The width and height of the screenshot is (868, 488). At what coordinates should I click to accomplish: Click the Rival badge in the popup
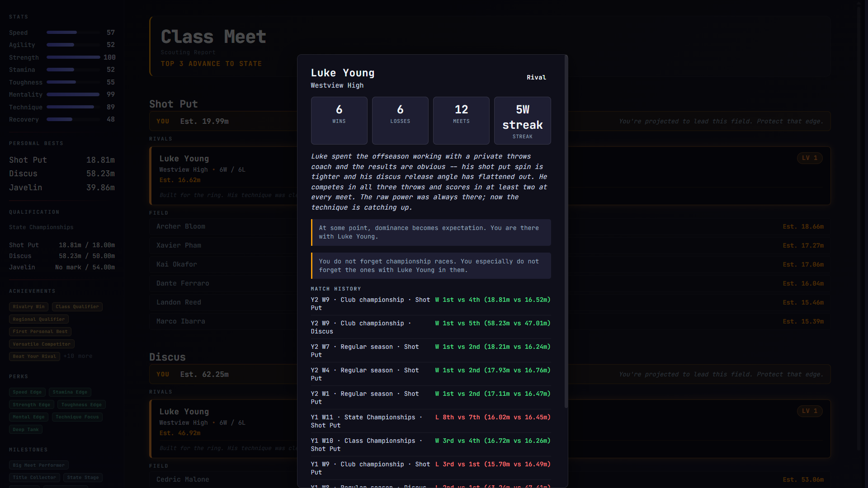[536, 77]
